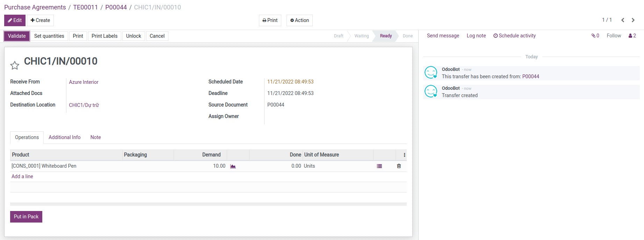Screen dimensions: 644x240
Task: Show followers list icon
Action: coord(632,36)
